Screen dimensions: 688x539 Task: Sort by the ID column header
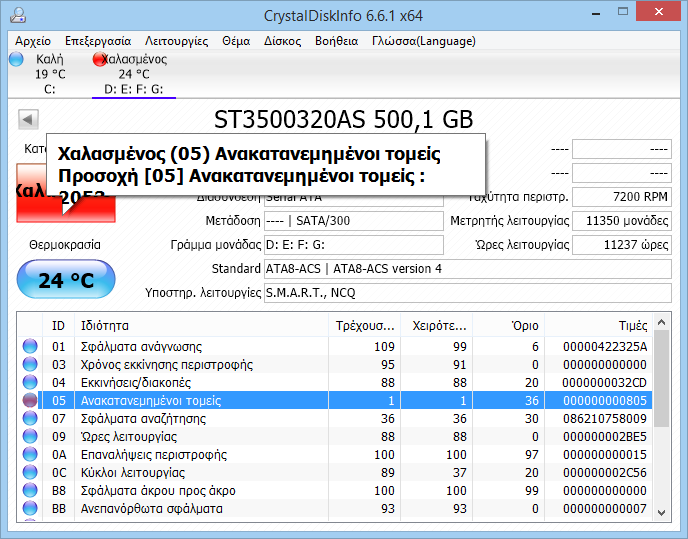[58, 325]
